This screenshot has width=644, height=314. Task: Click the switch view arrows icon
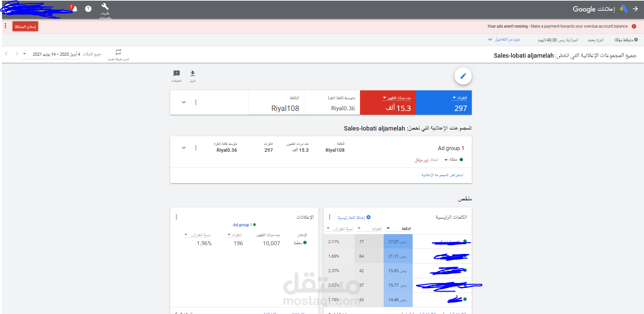pyautogui.click(x=118, y=52)
